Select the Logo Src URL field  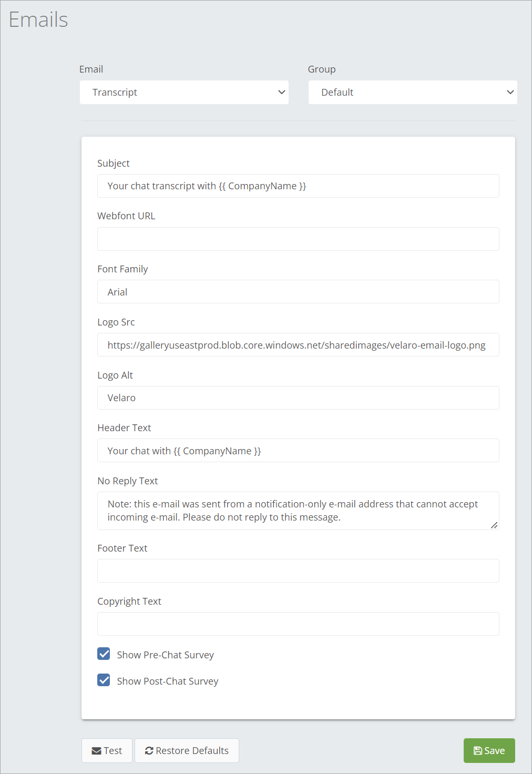(x=298, y=345)
